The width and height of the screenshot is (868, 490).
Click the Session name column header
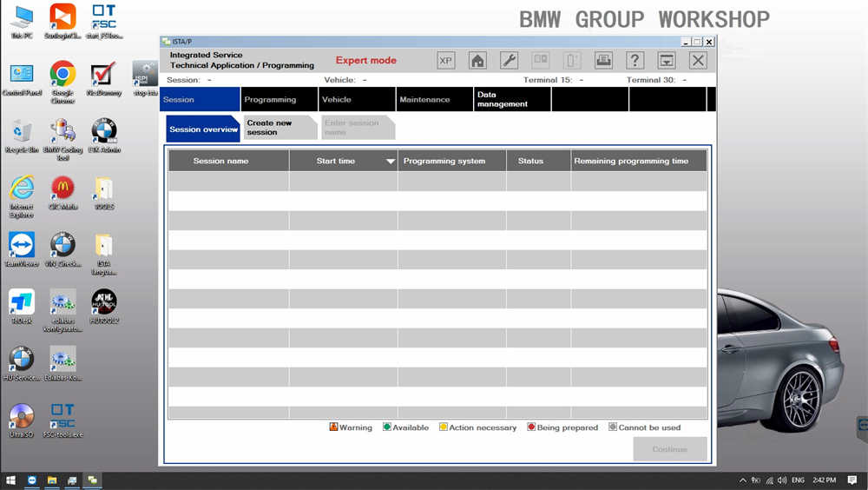pos(228,161)
